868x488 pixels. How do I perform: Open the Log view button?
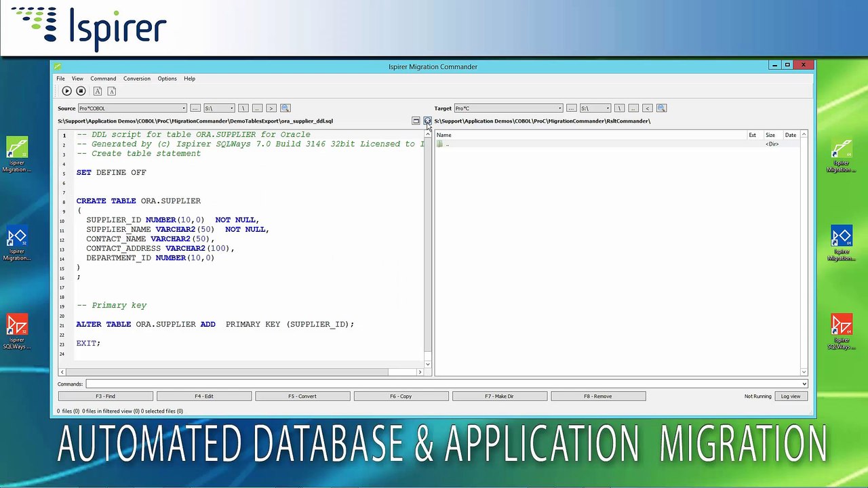click(791, 396)
